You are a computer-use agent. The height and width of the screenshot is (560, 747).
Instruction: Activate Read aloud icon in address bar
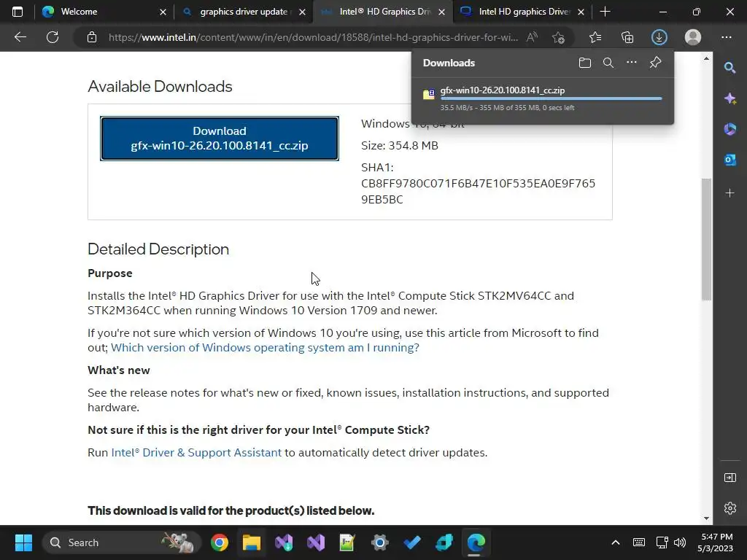coord(532,37)
